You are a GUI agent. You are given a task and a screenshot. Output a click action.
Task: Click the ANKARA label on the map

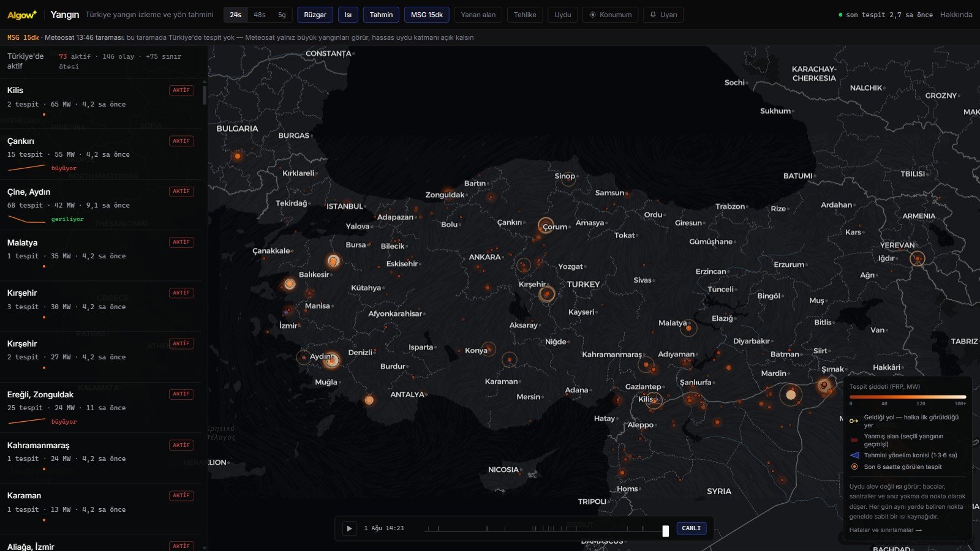(x=485, y=257)
